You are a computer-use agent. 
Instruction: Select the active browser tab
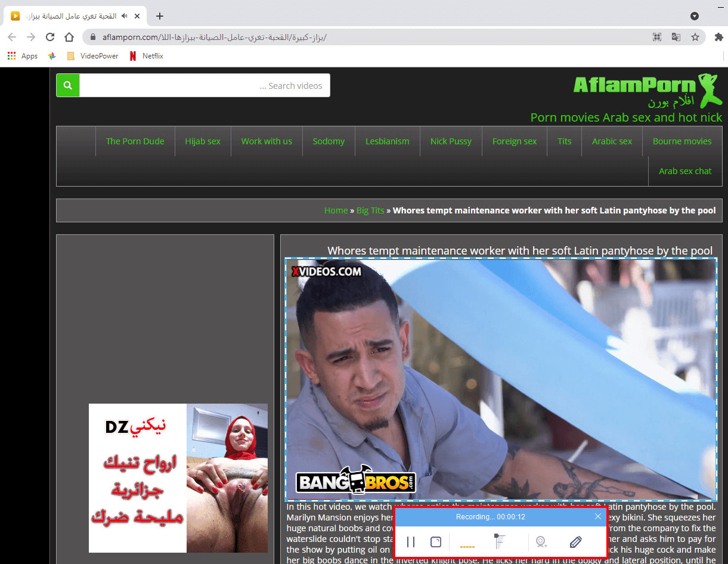[76, 16]
